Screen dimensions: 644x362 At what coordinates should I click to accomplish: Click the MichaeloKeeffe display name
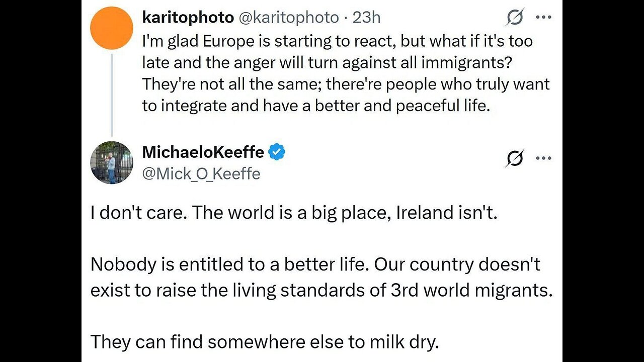(x=203, y=152)
